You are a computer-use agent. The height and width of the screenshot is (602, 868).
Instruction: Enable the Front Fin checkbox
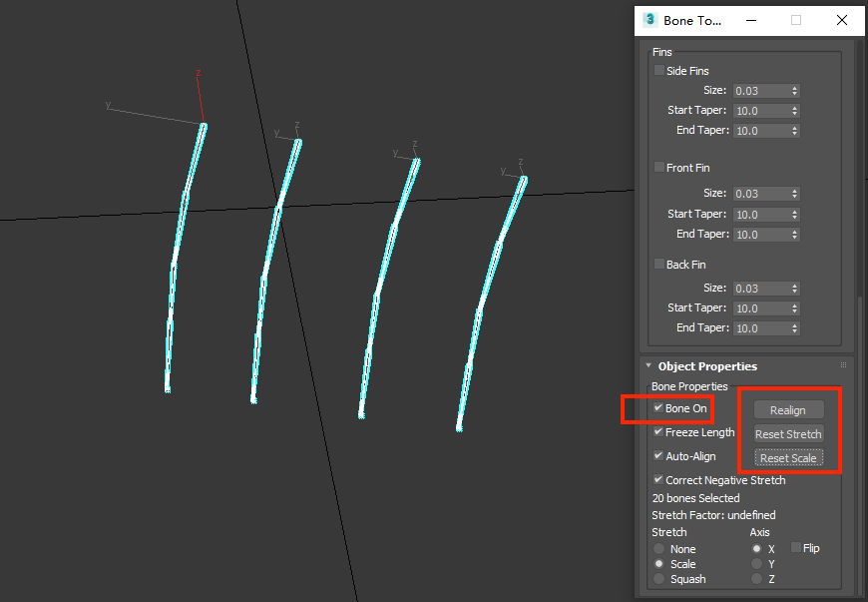pyautogui.click(x=658, y=167)
